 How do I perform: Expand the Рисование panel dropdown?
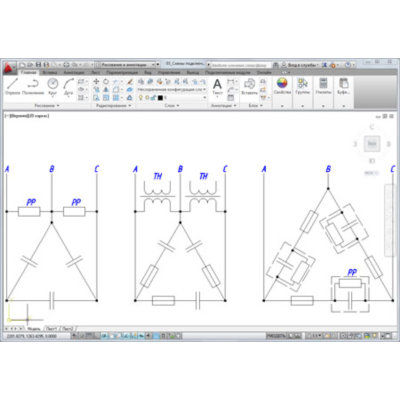[x=47, y=106]
